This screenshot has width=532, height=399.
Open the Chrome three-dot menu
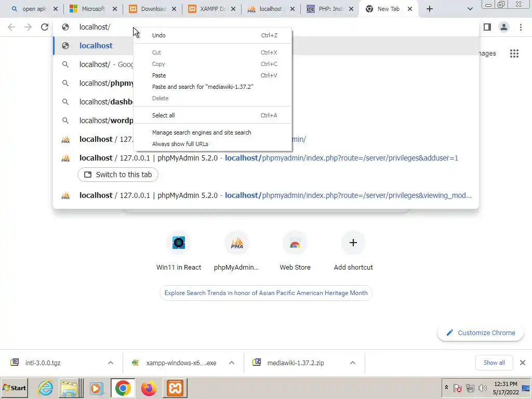(x=521, y=27)
